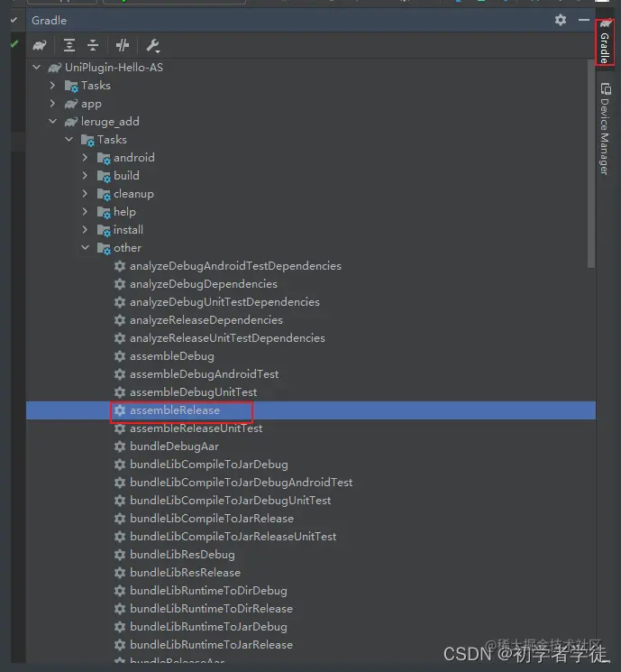Expand the build task group
This screenshot has width=621, height=672.
point(86,176)
